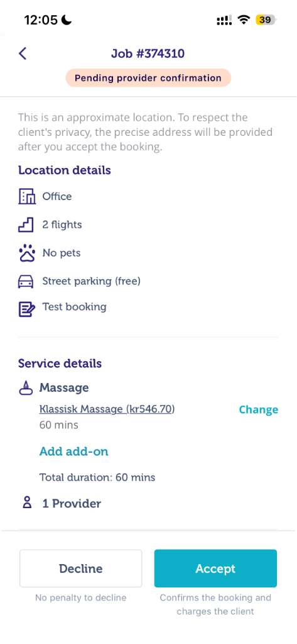
Task: Click the paw pets icon
Action: tap(27, 253)
